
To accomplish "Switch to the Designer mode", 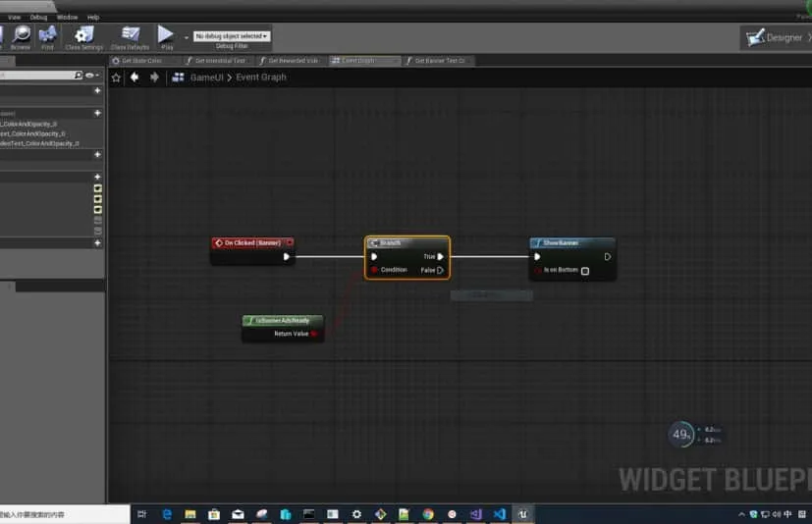I will pyautogui.click(x=774, y=37).
